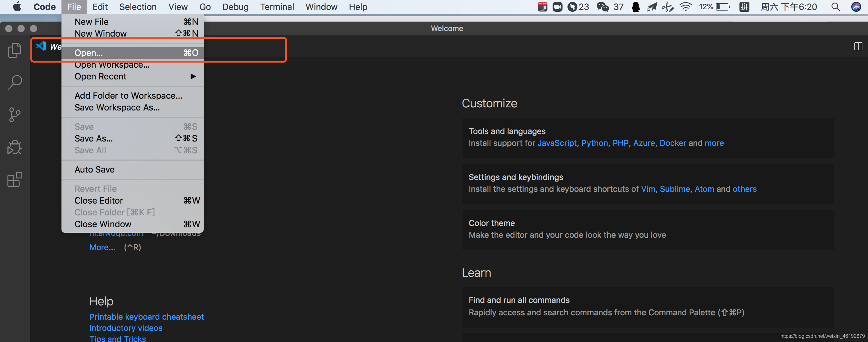The height and width of the screenshot is (342, 868).
Task: Open the Terminal menu
Action: pos(277,7)
